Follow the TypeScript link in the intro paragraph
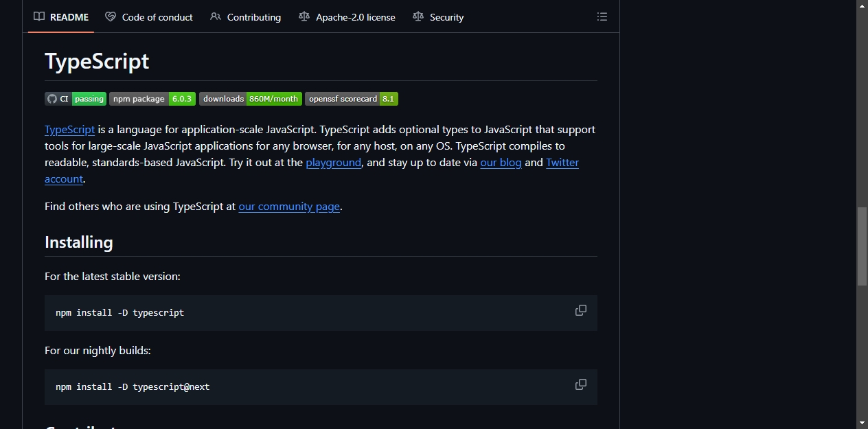The width and height of the screenshot is (868, 429). pos(69,129)
